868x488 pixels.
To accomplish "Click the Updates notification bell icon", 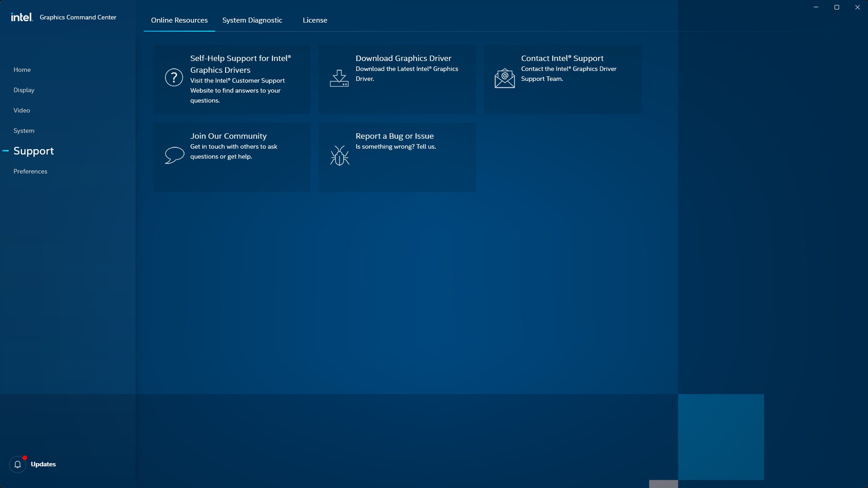I will pyautogui.click(x=18, y=464).
